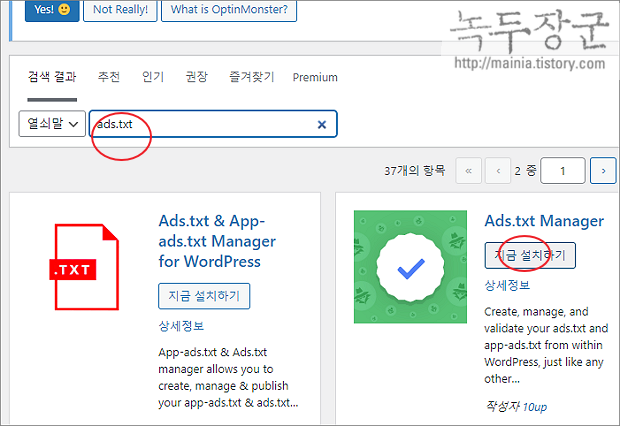
Task: Open Ads.txt & App-ads.txt Manager for WordPress title
Action: click(x=217, y=241)
